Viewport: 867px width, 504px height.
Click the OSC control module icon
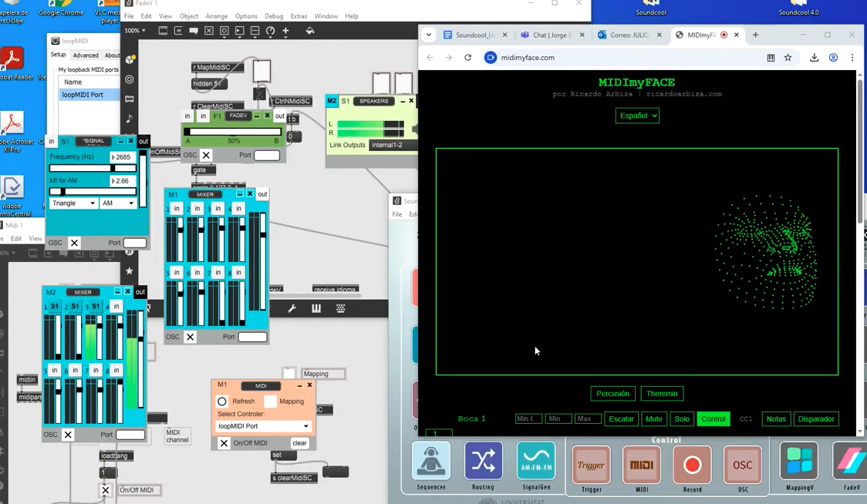(742, 465)
